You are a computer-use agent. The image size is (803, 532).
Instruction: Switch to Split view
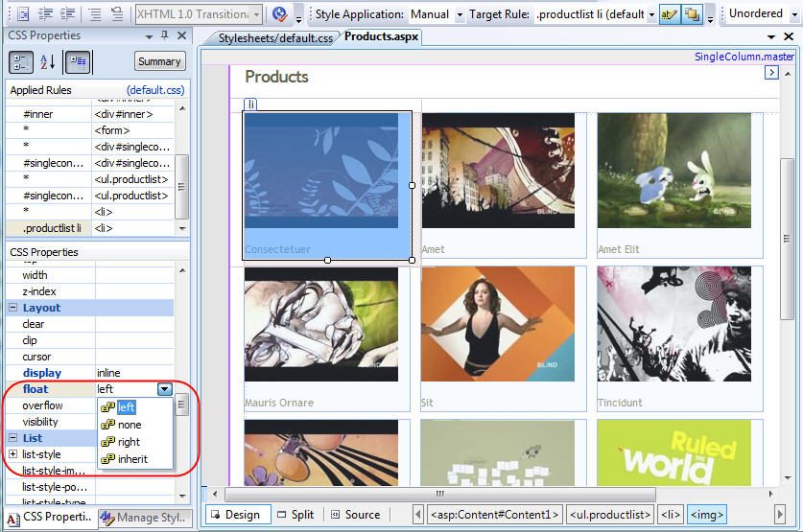[x=295, y=515]
